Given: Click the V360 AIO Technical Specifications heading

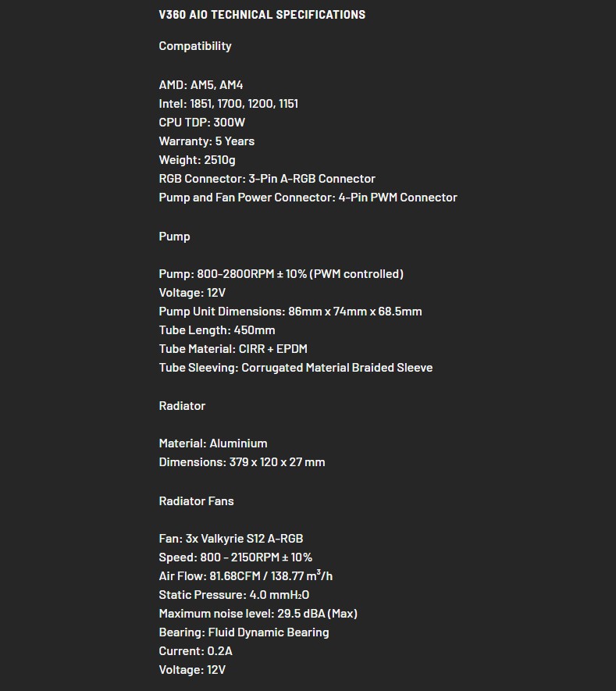Looking at the screenshot, I should pyautogui.click(x=262, y=15).
